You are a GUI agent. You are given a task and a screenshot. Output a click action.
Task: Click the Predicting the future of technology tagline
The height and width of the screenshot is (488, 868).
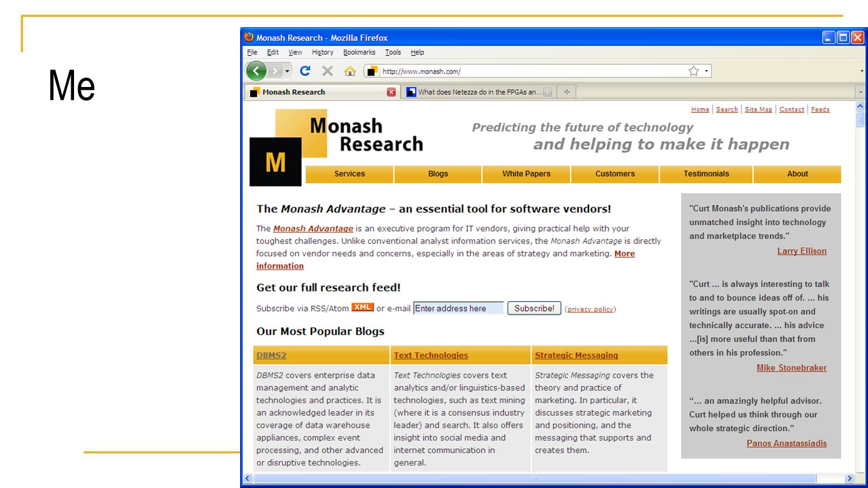click(x=583, y=128)
